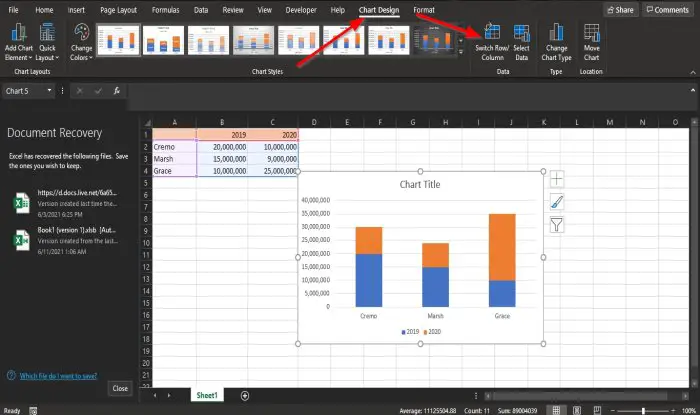The image size is (700, 415).
Task: Expand the formula bar
Action: point(692,90)
